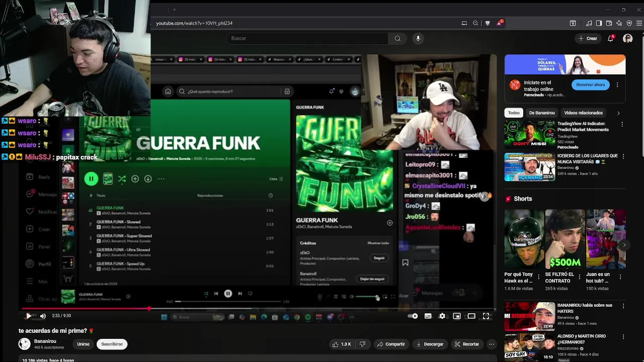
Task: Toggle subtitles in the video player
Action: [428, 316]
